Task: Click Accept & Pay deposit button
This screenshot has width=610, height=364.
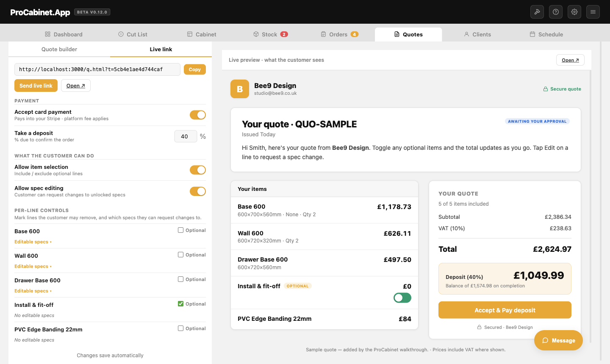Action: click(505, 310)
